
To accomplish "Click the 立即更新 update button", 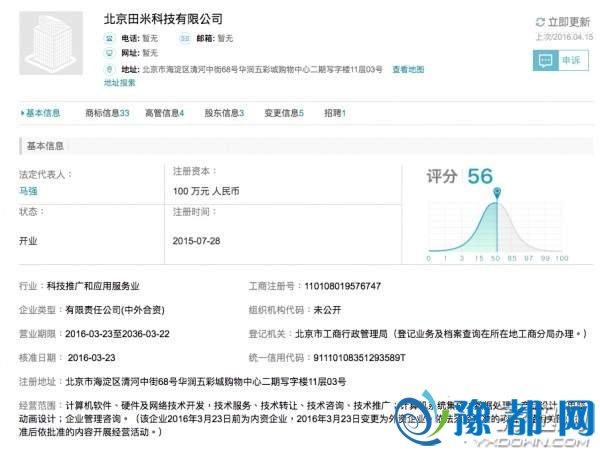I will [569, 21].
